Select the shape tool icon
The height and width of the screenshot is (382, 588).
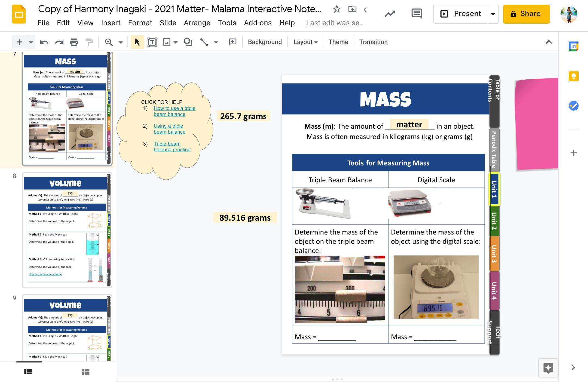tap(188, 42)
